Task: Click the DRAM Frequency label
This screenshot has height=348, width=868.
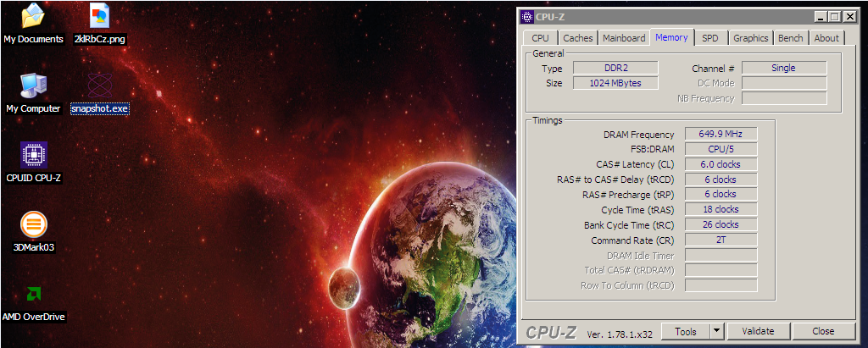Action: pos(639,135)
